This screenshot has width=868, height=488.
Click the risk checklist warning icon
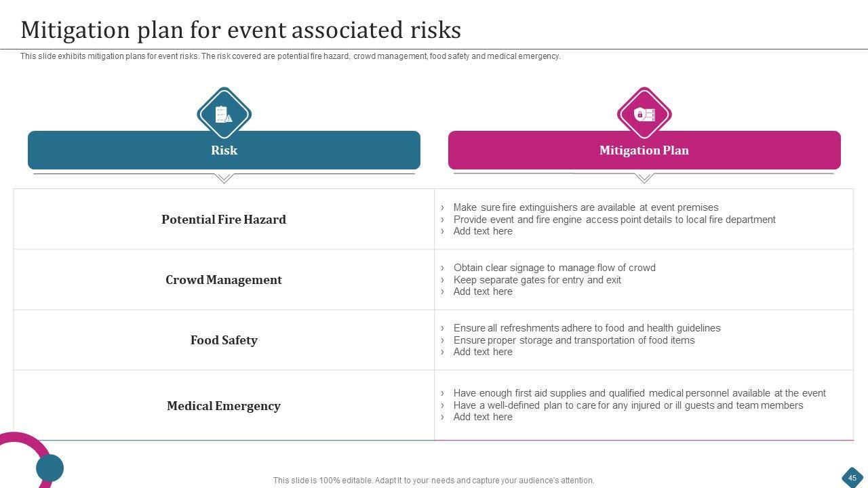pyautogui.click(x=224, y=115)
